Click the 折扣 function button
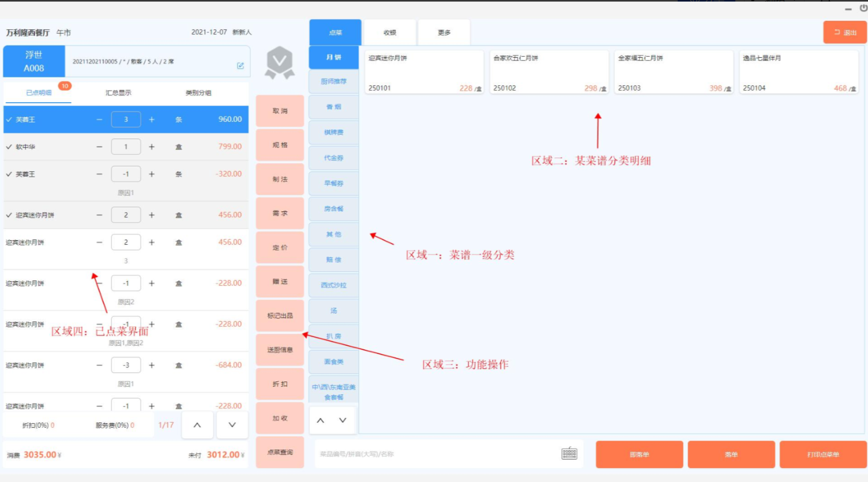 [280, 384]
